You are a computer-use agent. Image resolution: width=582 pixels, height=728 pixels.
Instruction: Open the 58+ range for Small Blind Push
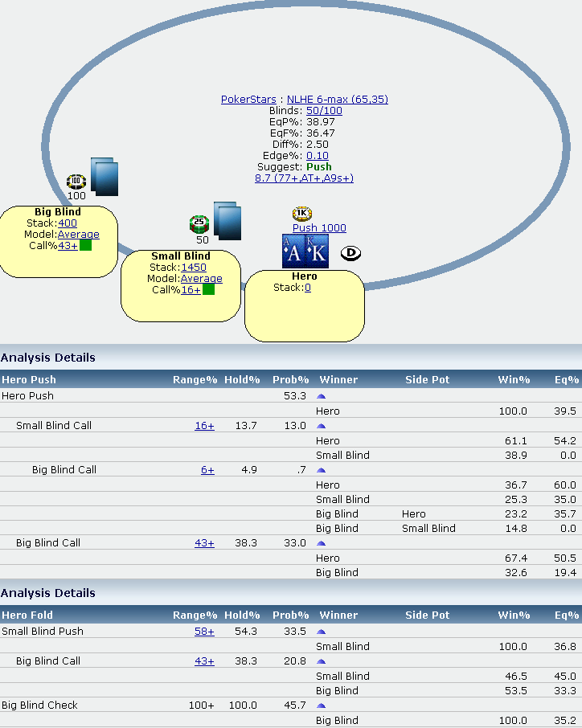[x=204, y=632]
